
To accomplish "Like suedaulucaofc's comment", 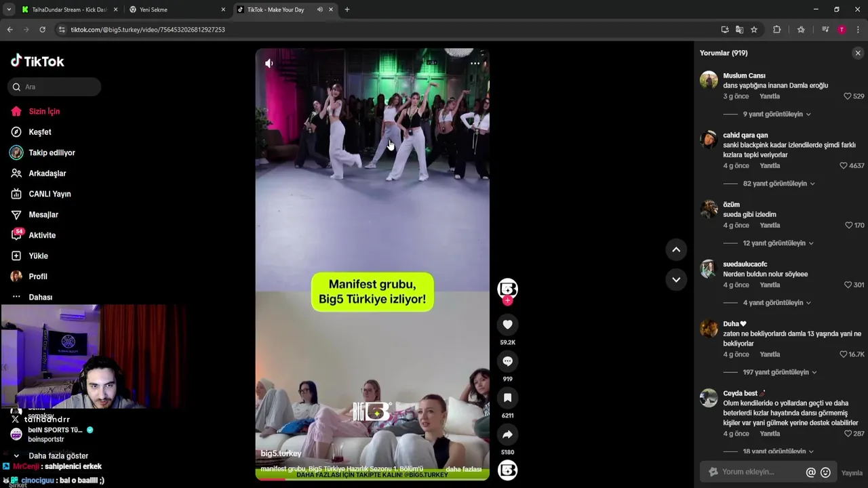I will coord(847,285).
